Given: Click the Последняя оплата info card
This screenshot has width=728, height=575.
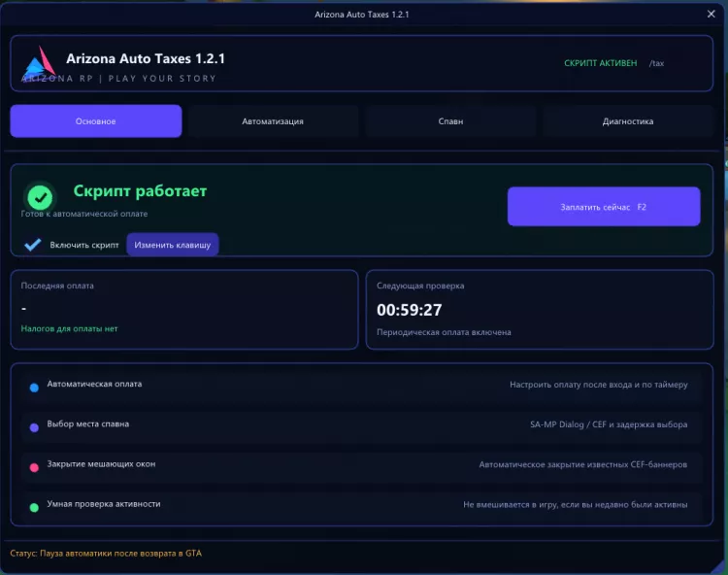Looking at the screenshot, I should coord(184,309).
